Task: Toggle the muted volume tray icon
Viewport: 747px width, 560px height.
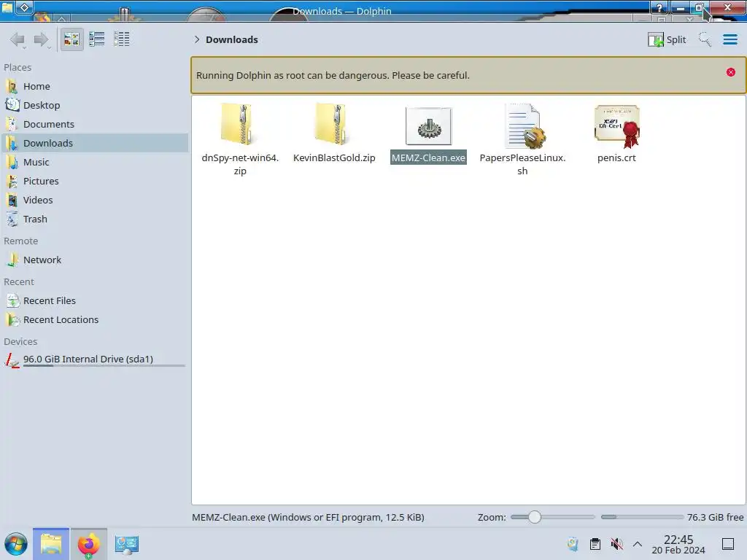Action: point(616,544)
